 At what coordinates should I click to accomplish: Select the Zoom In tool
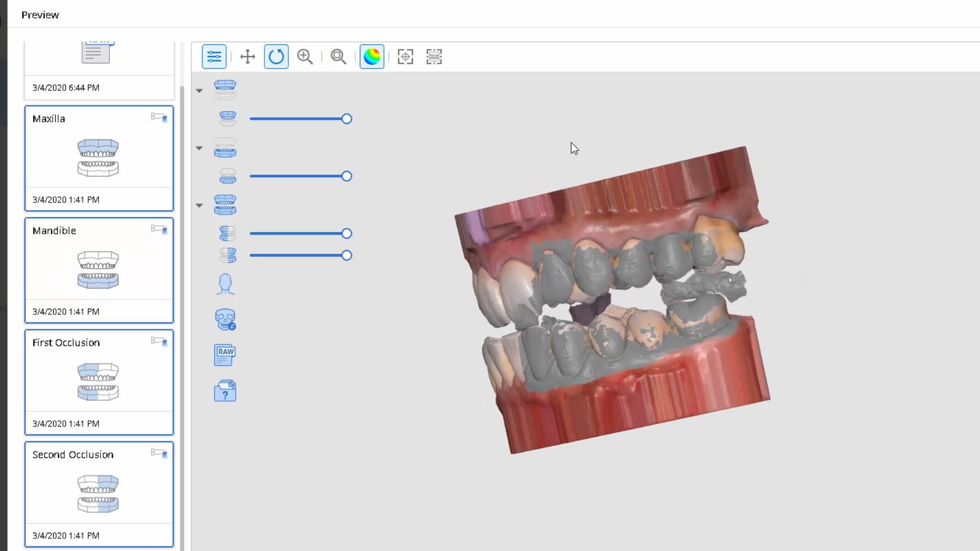pyautogui.click(x=305, y=57)
